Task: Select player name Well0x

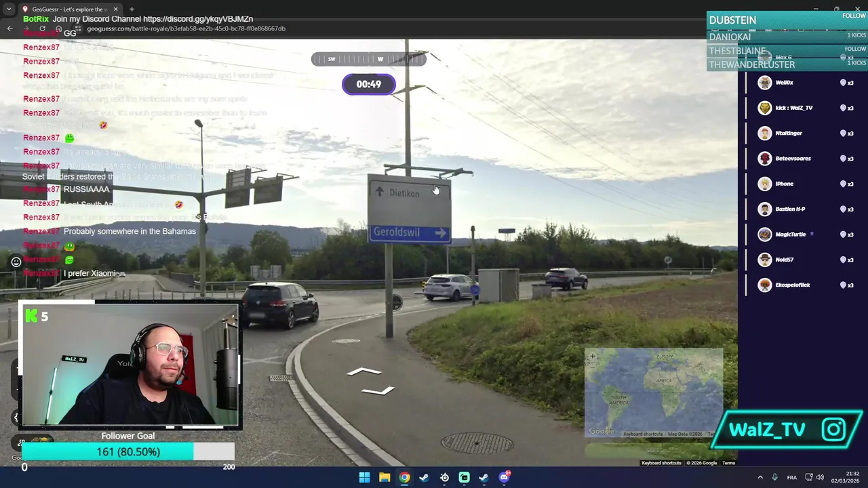Action: tap(784, 83)
